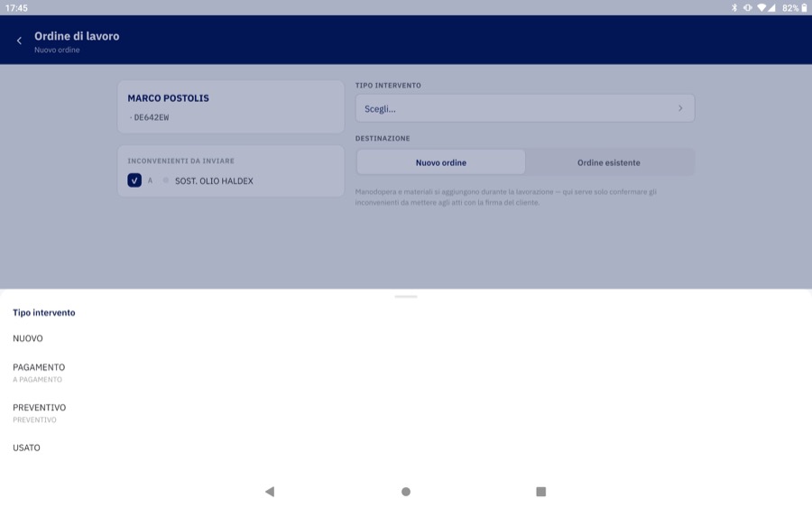Viewport: 812px width, 507px height.
Task: Tap the battery icon in status bar
Action: pos(804,8)
